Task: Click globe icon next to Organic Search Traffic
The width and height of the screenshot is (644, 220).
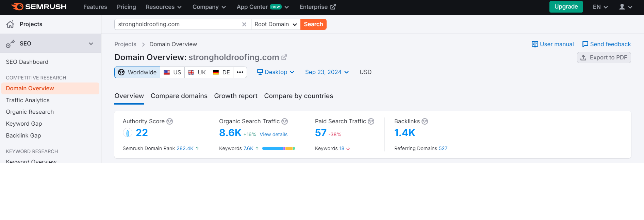Action: pos(285,122)
